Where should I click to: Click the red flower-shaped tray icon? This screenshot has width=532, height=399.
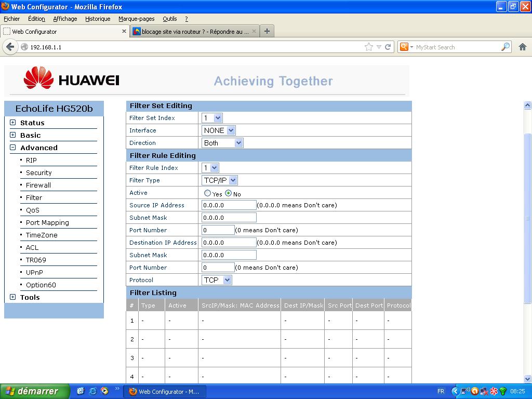pos(494,391)
